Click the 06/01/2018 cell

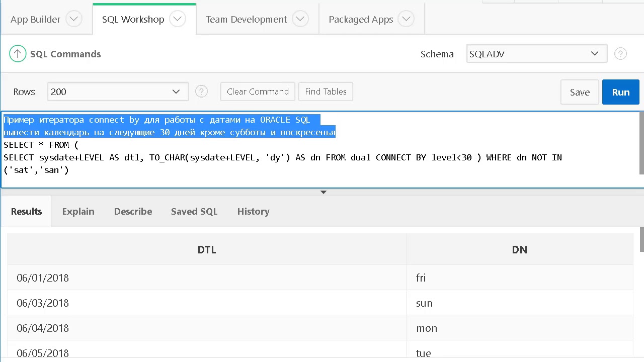[207, 278]
